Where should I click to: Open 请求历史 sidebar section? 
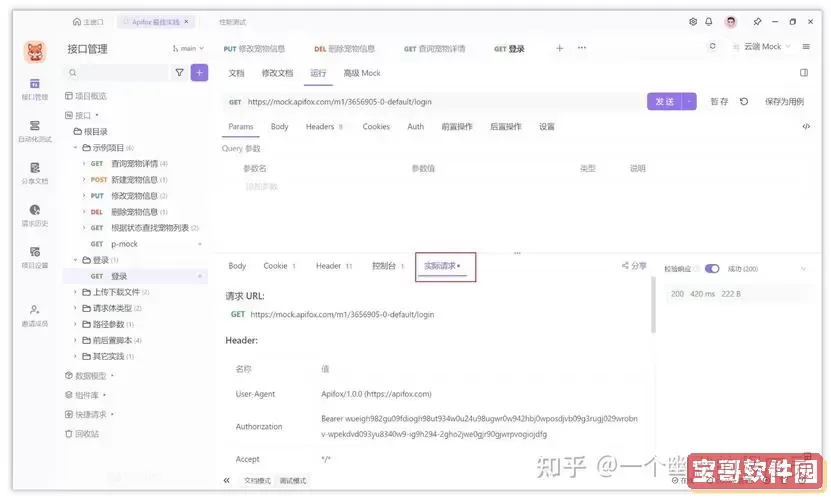34,215
